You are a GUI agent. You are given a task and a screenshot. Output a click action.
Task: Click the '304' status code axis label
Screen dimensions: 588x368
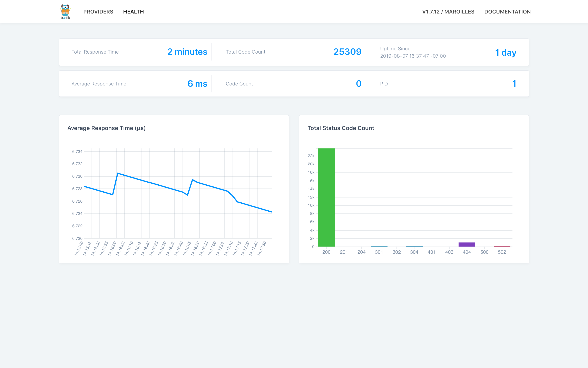click(414, 252)
